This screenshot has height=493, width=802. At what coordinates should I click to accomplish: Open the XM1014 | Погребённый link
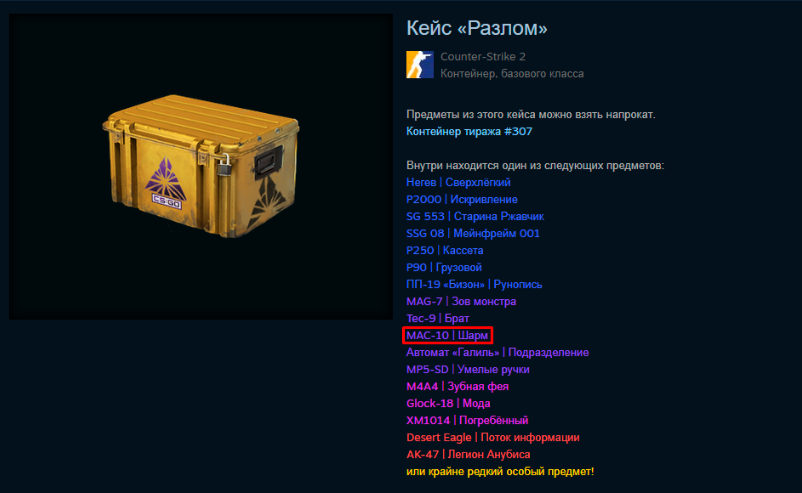click(x=467, y=420)
